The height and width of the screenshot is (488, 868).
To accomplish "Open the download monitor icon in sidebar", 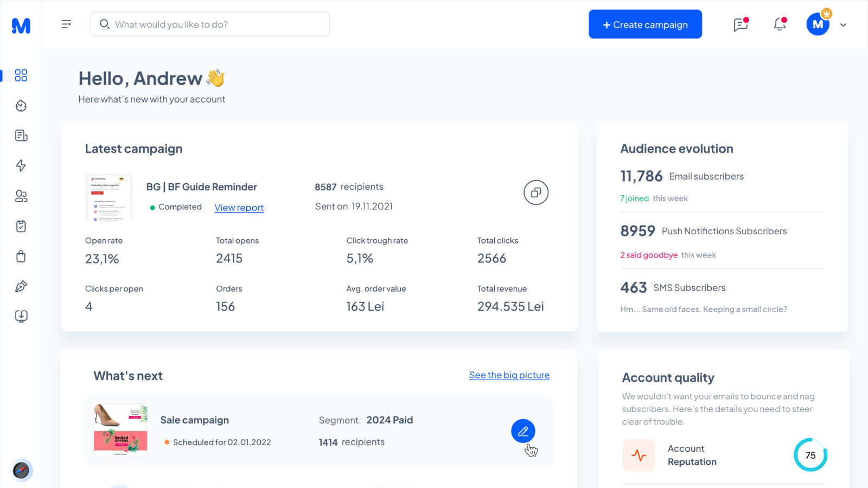I will 21,316.
